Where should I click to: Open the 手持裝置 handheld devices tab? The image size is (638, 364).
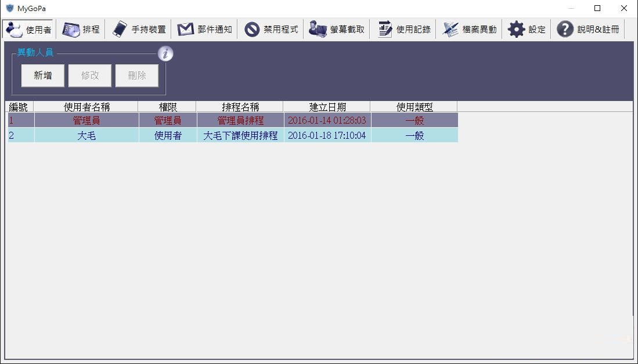[138, 29]
